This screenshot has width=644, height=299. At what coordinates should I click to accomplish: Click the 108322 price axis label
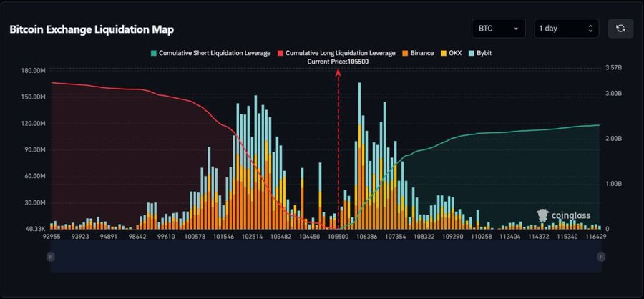click(x=426, y=237)
